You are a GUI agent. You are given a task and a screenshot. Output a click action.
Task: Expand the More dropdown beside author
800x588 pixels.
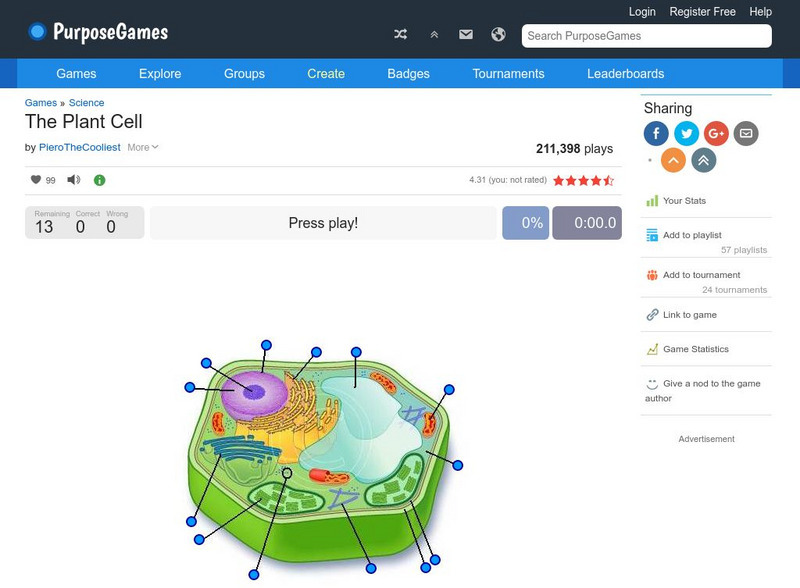pyautogui.click(x=142, y=148)
